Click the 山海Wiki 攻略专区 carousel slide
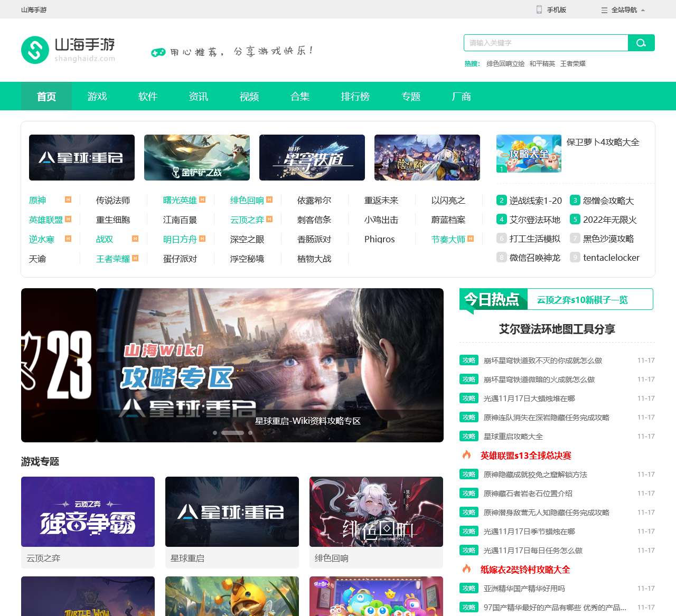The image size is (676, 616). pyautogui.click(x=270, y=365)
